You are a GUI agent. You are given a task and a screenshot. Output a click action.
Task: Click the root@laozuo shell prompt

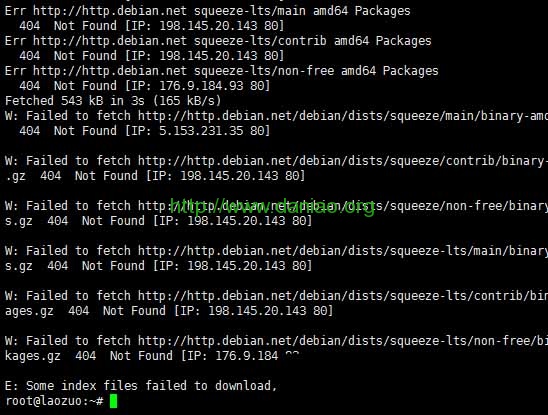point(54,401)
